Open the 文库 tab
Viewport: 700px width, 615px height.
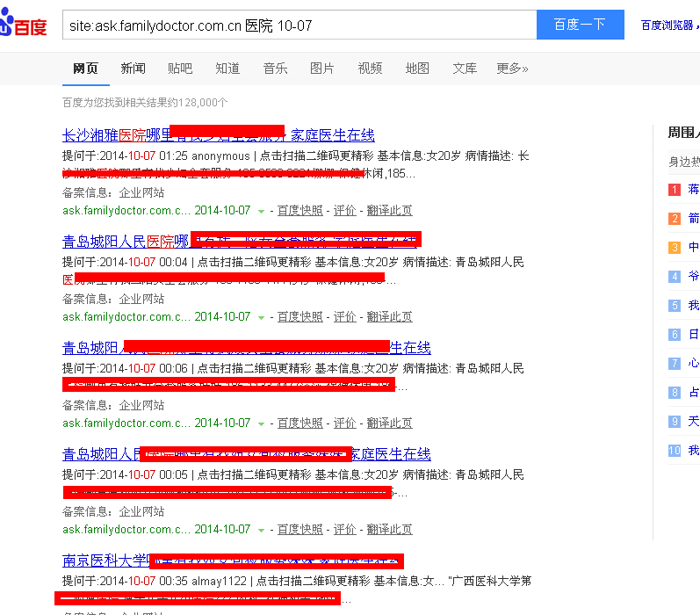465,69
